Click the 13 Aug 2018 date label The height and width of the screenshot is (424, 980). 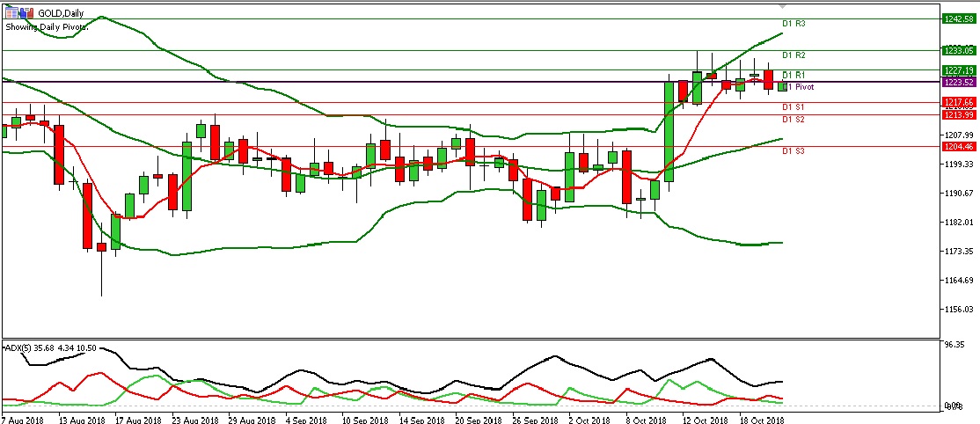pos(81,420)
